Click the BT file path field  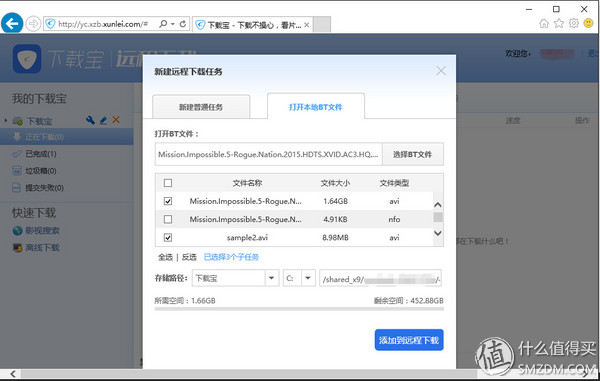[268, 154]
